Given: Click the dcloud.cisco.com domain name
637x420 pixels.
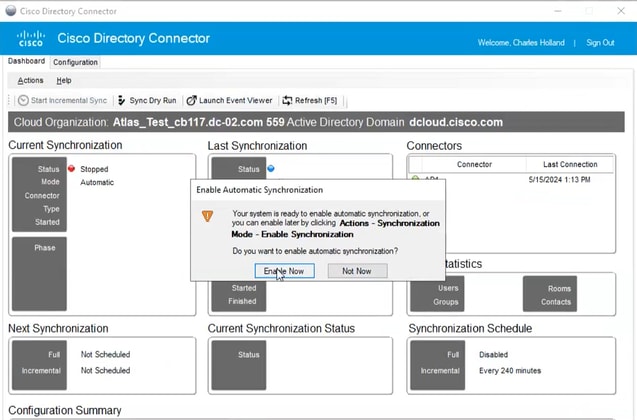Looking at the screenshot, I should [x=456, y=122].
